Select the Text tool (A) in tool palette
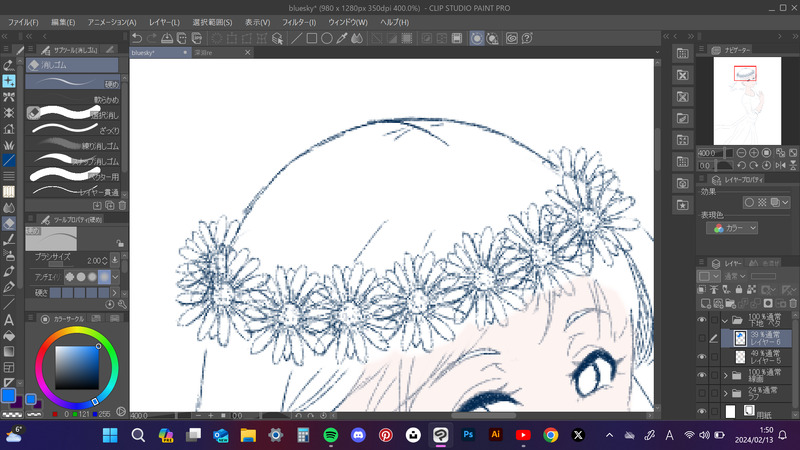Image resolution: width=800 pixels, height=450 pixels. pos(9,320)
